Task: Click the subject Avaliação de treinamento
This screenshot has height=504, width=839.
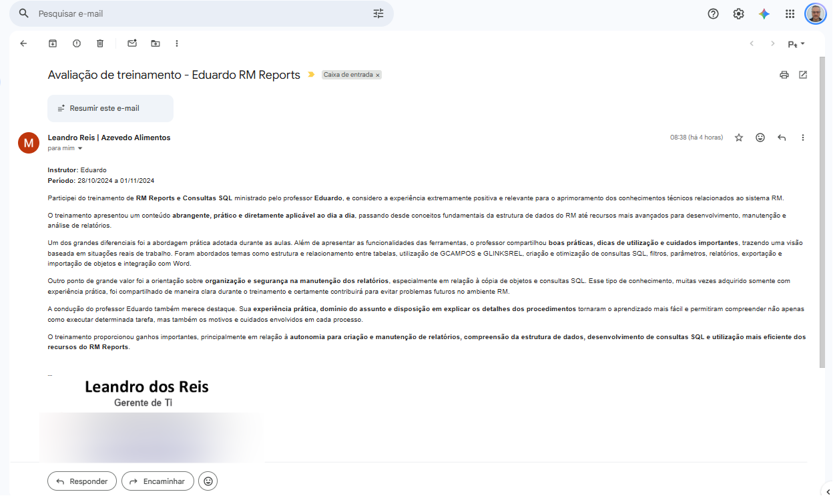Action: (174, 75)
